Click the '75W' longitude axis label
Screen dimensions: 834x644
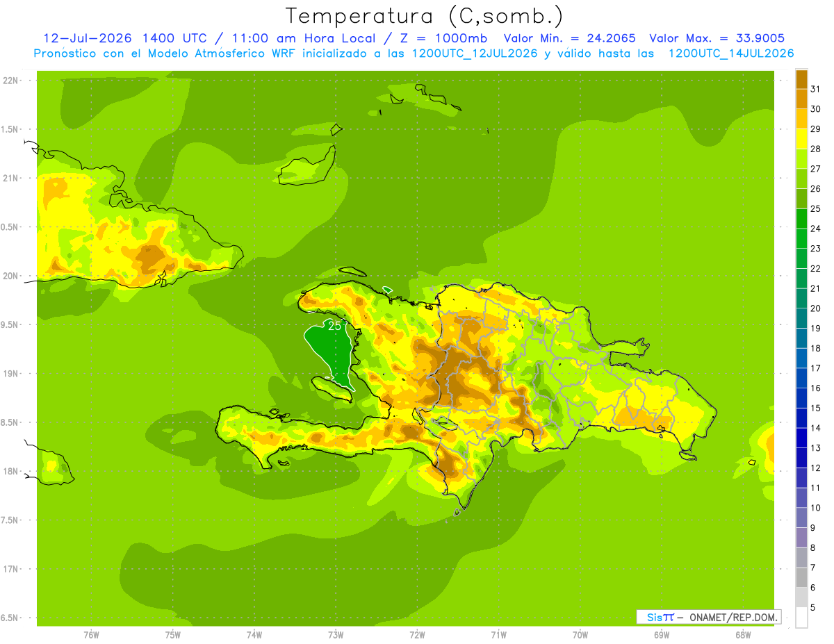pos(172,635)
